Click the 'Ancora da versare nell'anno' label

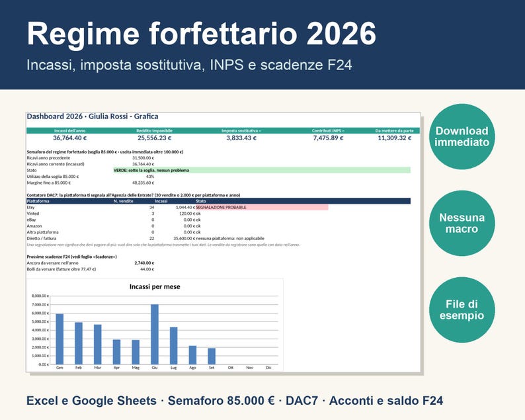point(53,263)
